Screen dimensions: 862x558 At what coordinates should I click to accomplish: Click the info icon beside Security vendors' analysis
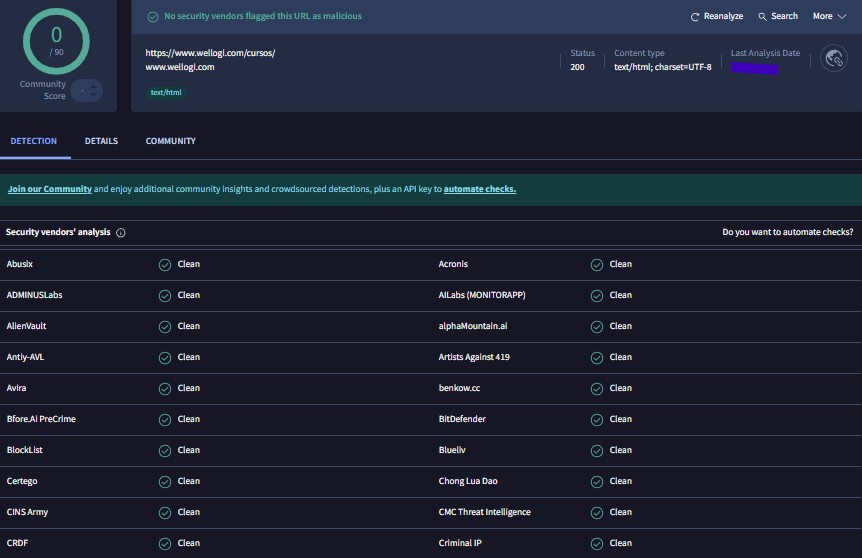tap(121, 233)
